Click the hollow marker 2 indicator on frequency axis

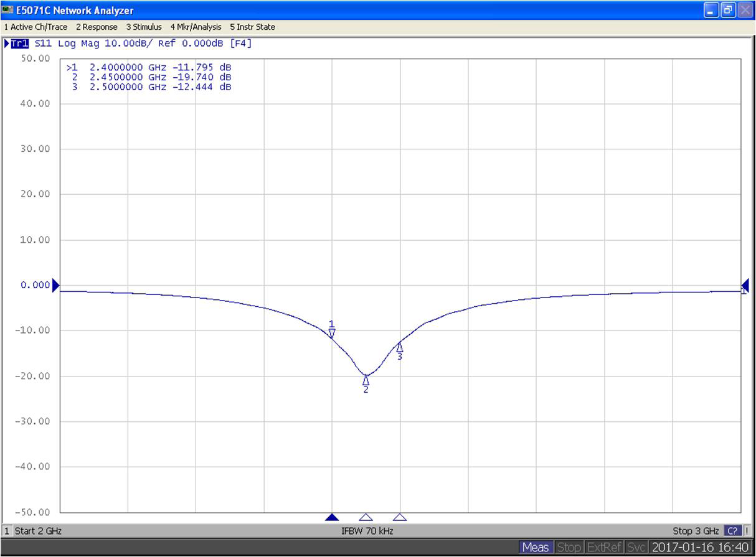click(366, 517)
